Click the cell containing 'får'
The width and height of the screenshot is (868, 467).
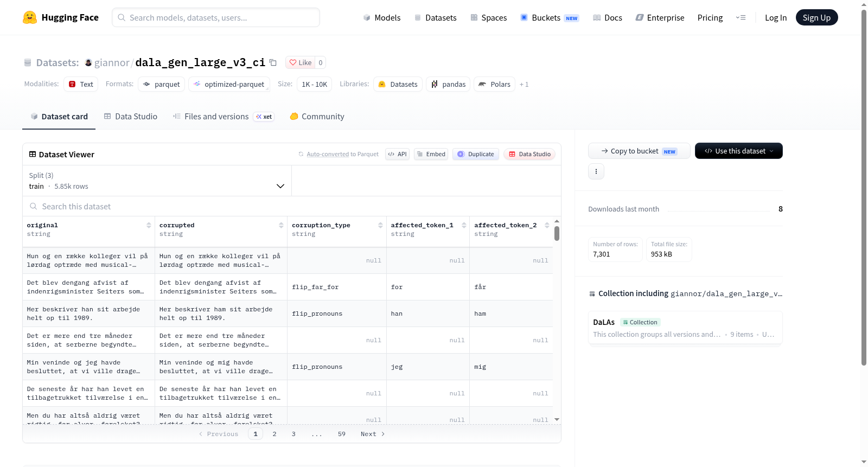[512, 287]
